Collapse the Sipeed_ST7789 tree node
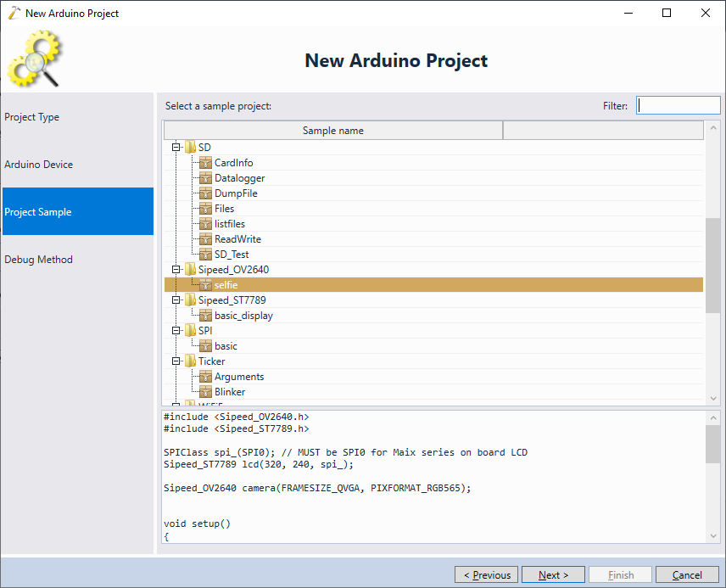The image size is (726, 588). click(176, 300)
